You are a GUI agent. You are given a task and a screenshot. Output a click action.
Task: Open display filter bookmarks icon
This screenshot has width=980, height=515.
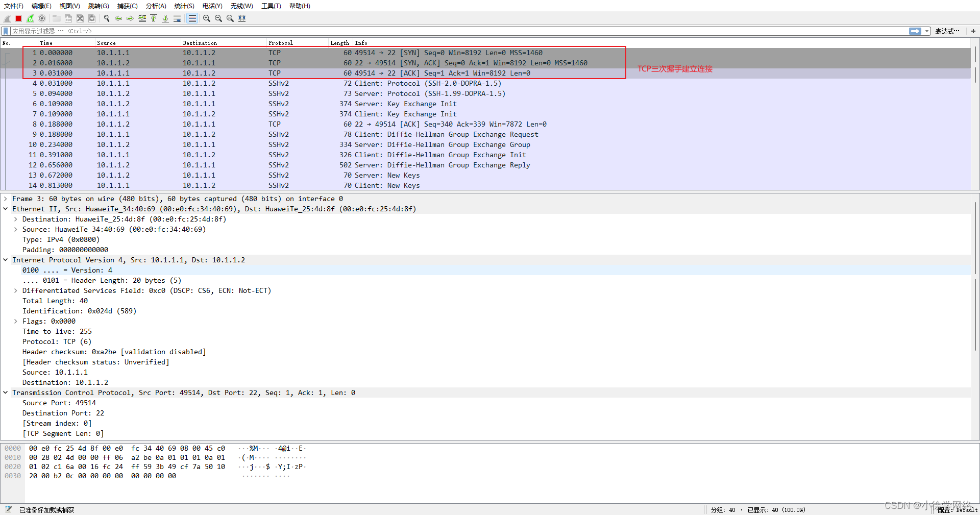pos(6,31)
